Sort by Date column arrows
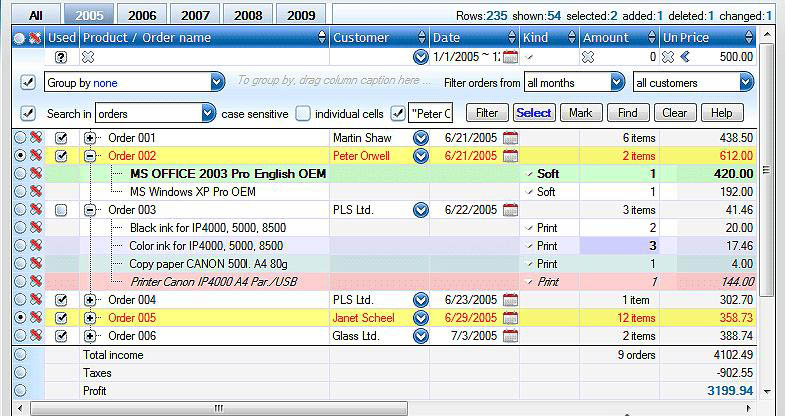The image size is (785, 416). [x=512, y=38]
